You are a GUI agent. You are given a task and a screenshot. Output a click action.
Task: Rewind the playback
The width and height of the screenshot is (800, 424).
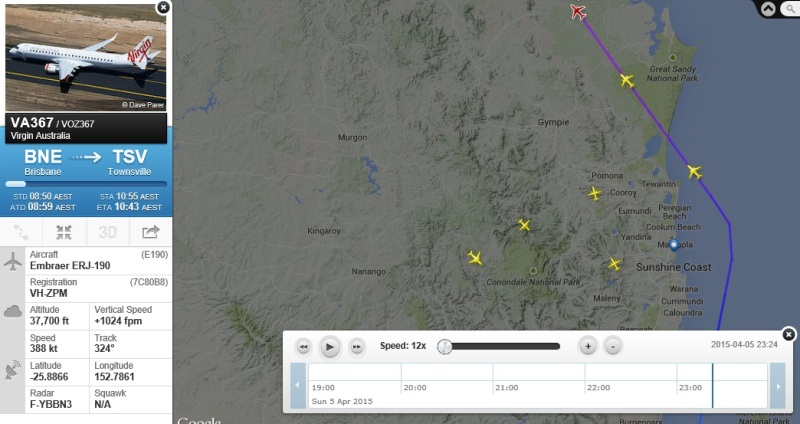coord(303,347)
